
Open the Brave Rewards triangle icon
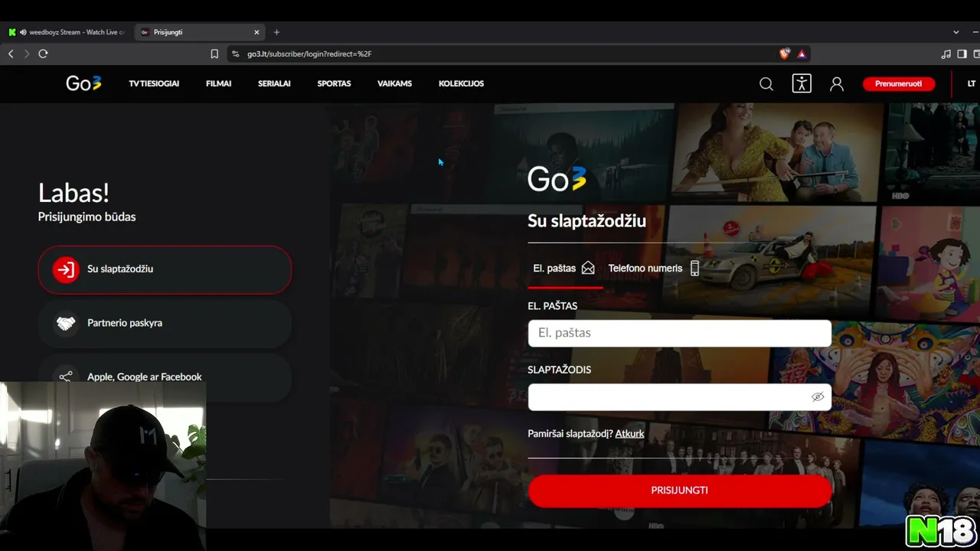tap(802, 54)
